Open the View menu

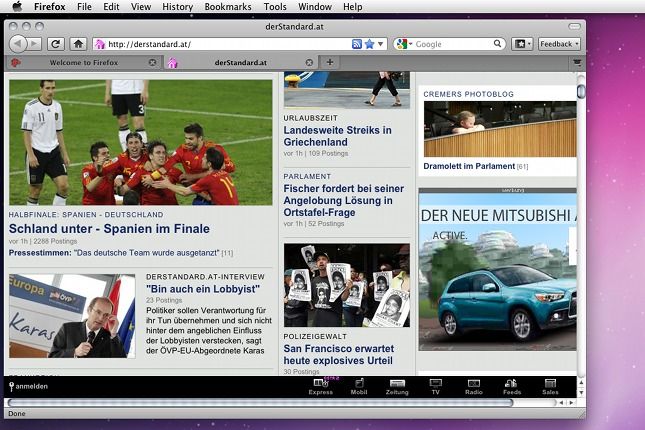(x=141, y=7)
